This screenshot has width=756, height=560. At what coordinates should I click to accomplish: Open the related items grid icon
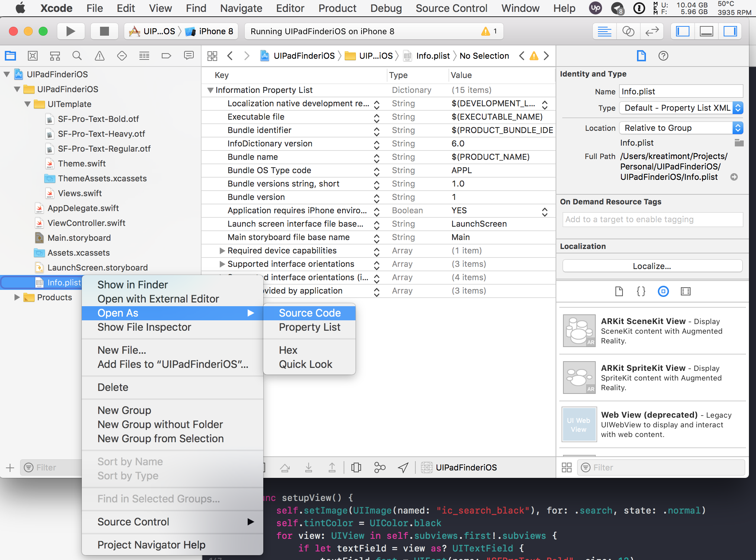[212, 56]
